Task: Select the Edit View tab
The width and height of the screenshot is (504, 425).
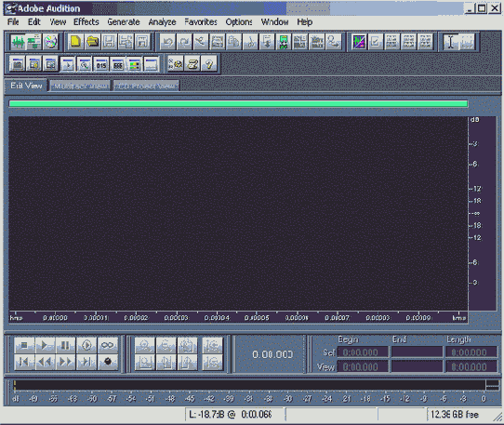Action: click(26, 86)
